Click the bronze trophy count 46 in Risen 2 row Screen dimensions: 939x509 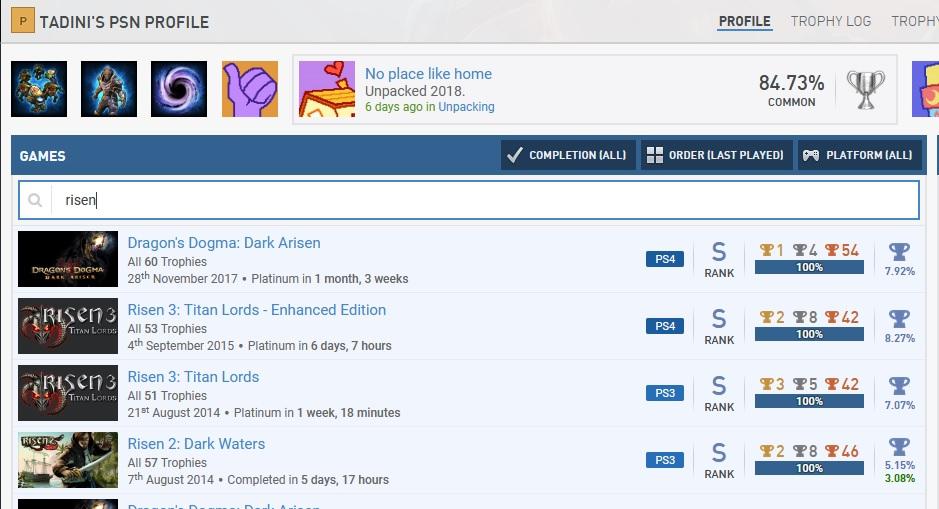coord(842,452)
